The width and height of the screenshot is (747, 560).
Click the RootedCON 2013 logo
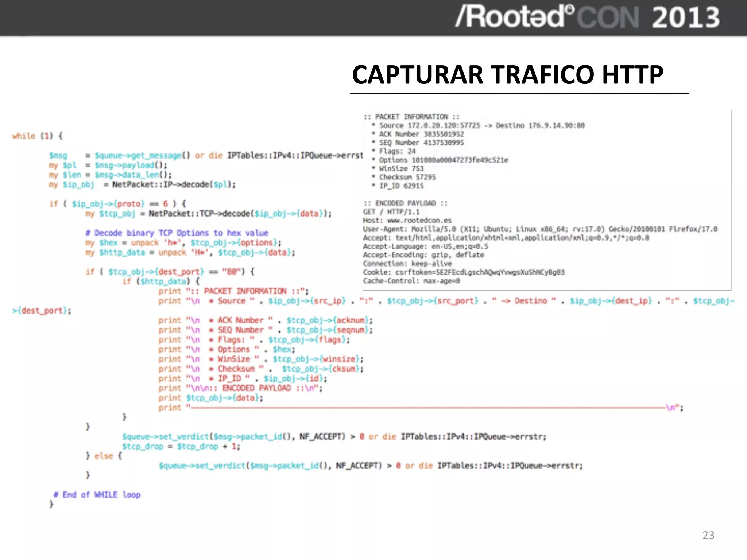pyautogui.click(x=588, y=17)
